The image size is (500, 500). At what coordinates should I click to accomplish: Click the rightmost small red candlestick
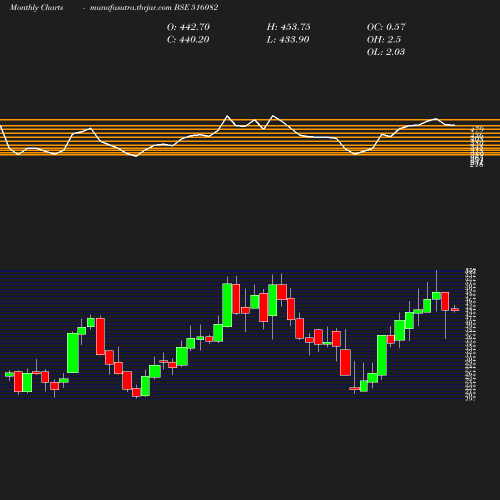[x=455, y=310]
